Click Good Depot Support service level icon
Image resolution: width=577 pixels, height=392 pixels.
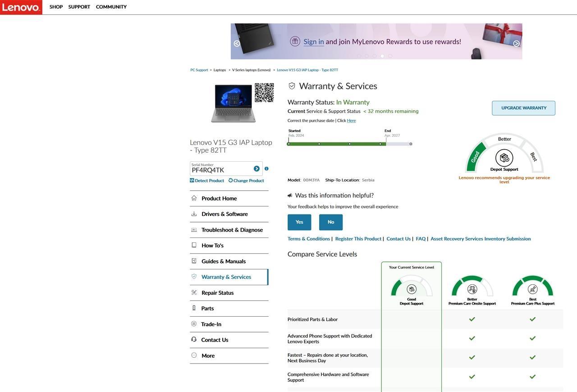(412, 289)
